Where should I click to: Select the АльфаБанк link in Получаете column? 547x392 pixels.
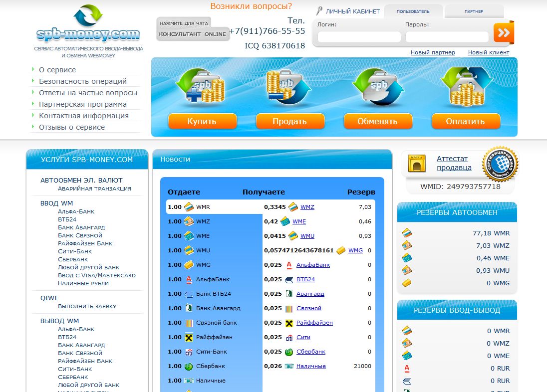pos(313,265)
